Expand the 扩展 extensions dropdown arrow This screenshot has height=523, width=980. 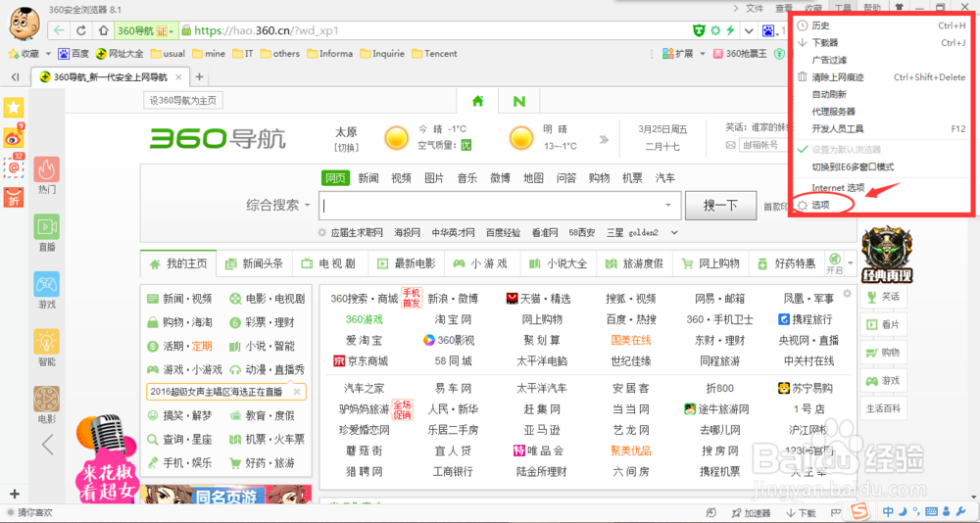(703, 54)
